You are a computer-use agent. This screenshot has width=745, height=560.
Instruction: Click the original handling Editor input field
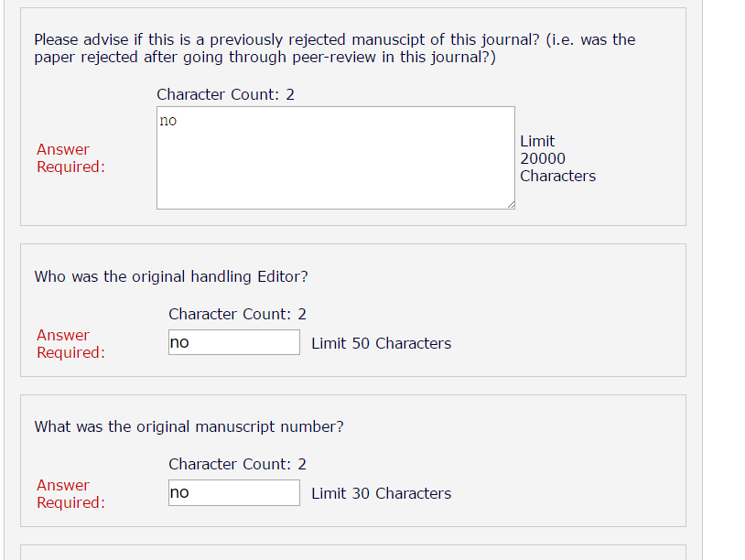tap(234, 342)
